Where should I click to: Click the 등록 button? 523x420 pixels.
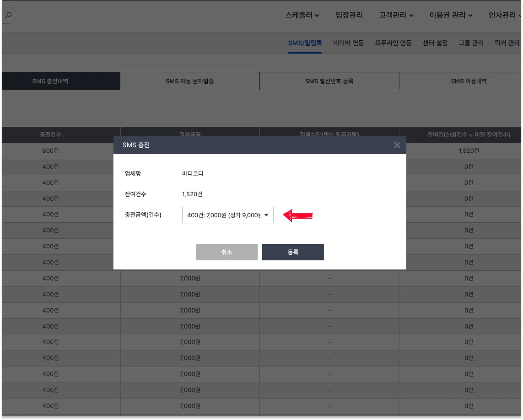(x=293, y=252)
